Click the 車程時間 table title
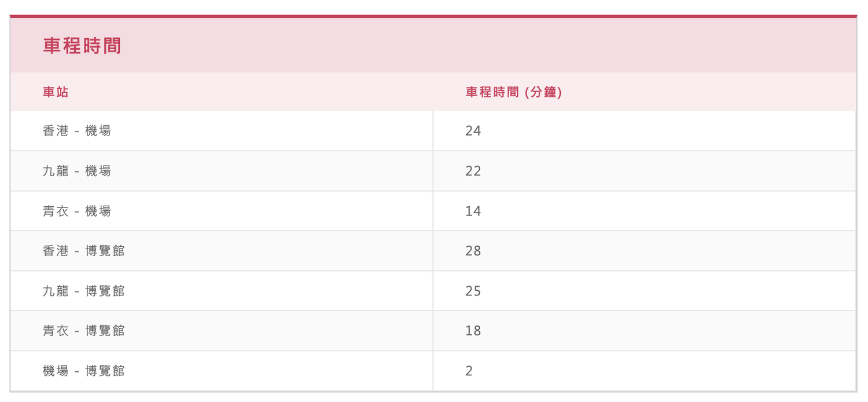 82,46
